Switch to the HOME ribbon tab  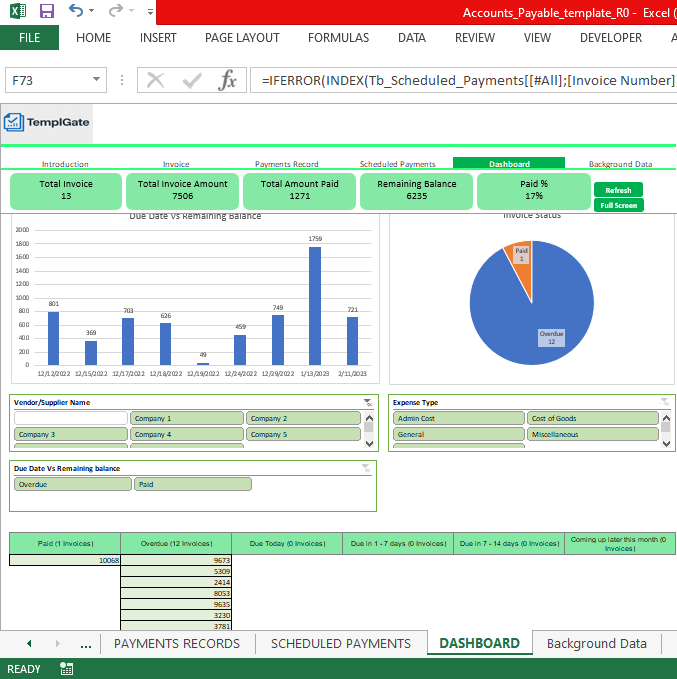[x=94, y=38]
